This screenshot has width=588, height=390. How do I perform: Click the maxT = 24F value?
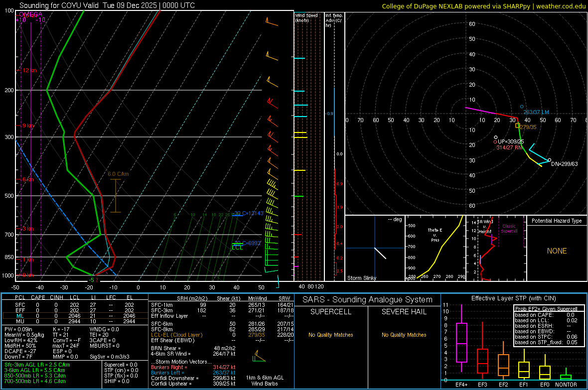click(x=66, y=346)
